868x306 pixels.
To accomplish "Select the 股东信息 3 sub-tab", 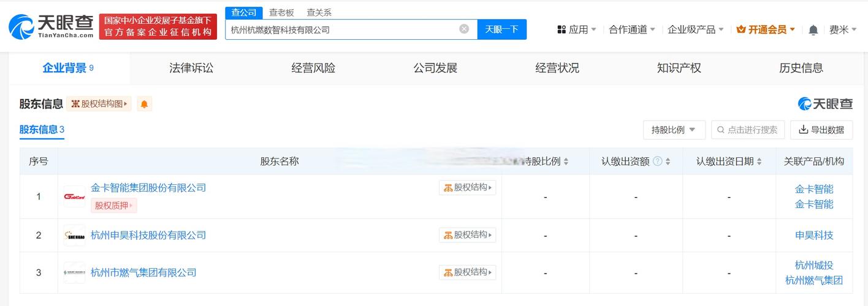I will [42, 130].
